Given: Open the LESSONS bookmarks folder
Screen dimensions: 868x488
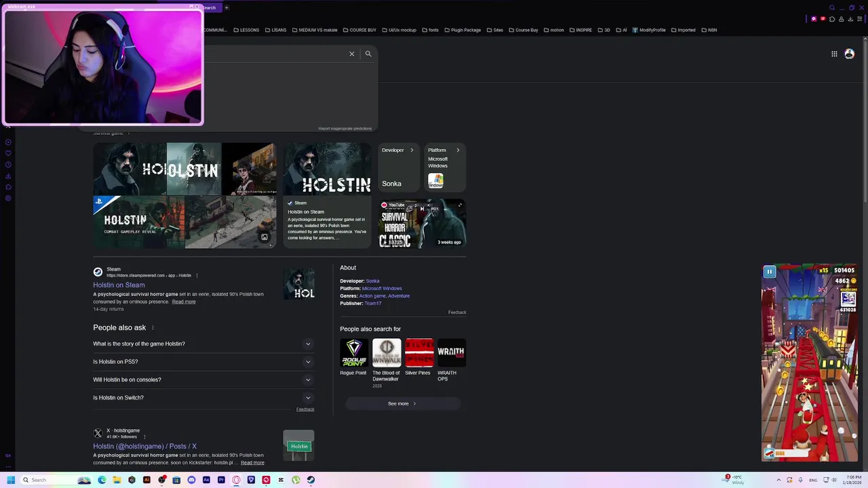Looking at the screenshot, I should (x=246, y=30).
